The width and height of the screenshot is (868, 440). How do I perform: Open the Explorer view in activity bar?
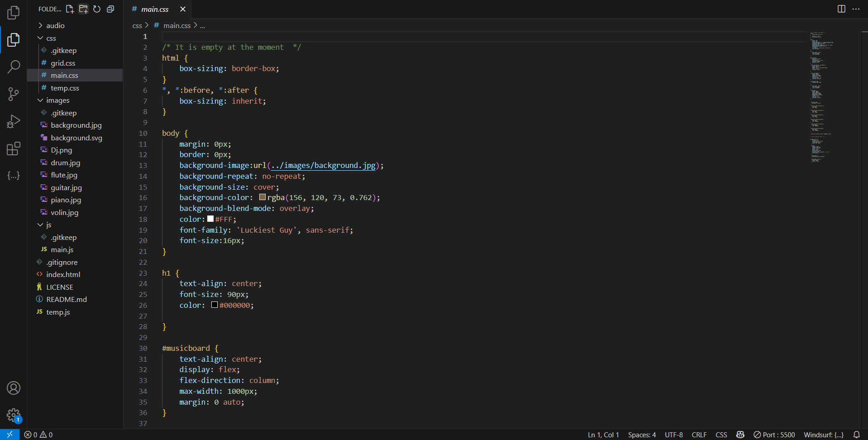point(14,40)
